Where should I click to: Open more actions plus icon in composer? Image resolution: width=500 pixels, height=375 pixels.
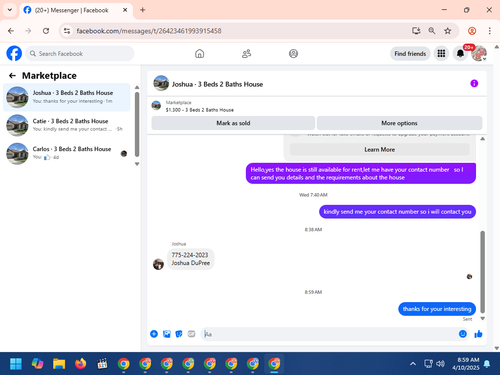tap(154, 334)
